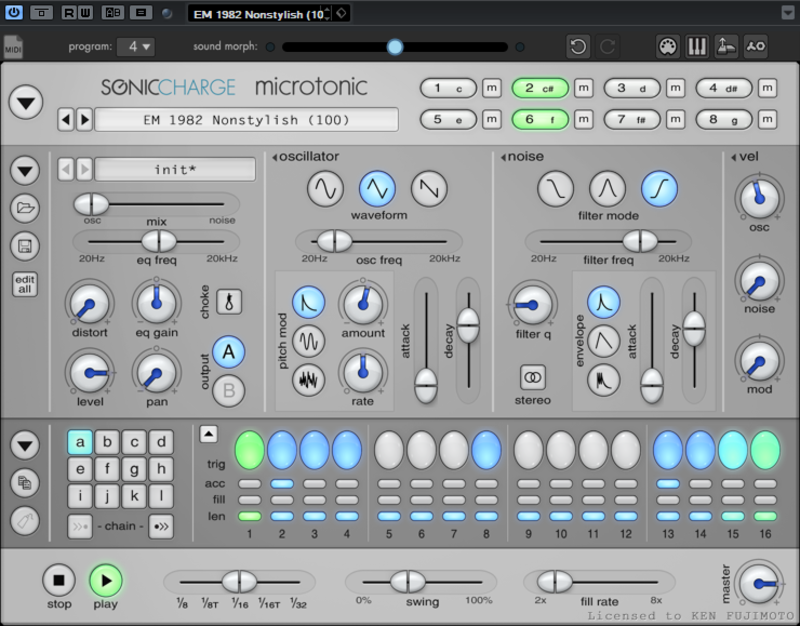Viewport: 800px width, 626px height.
Task: Save drum patch disk icon
Action: (x=25, y=246)
